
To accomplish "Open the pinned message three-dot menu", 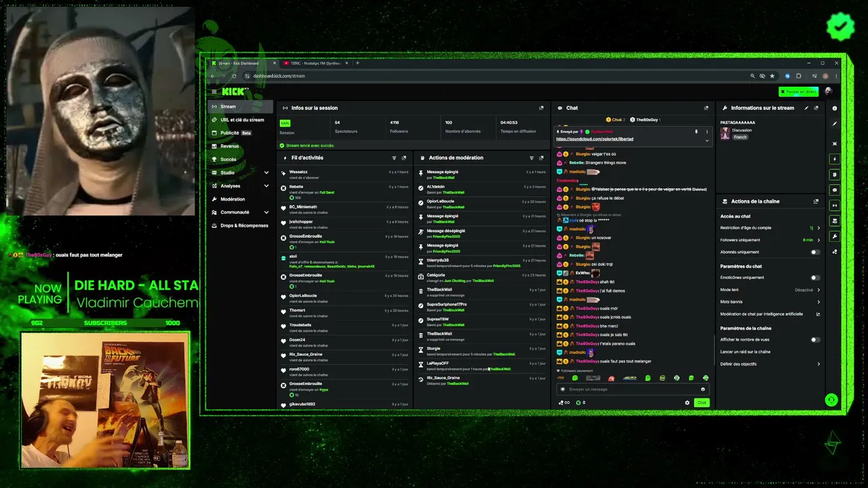I will (707, 131).
